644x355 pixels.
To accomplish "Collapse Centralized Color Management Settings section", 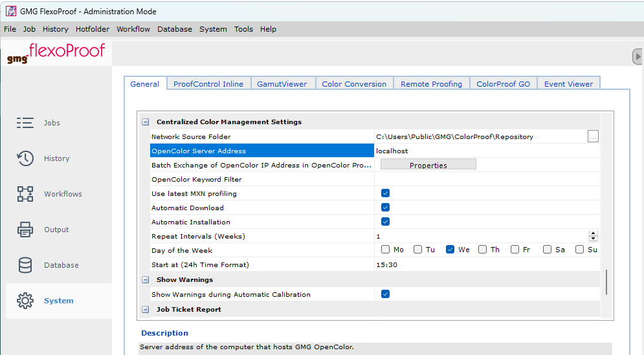I will (x=146, y=122).
